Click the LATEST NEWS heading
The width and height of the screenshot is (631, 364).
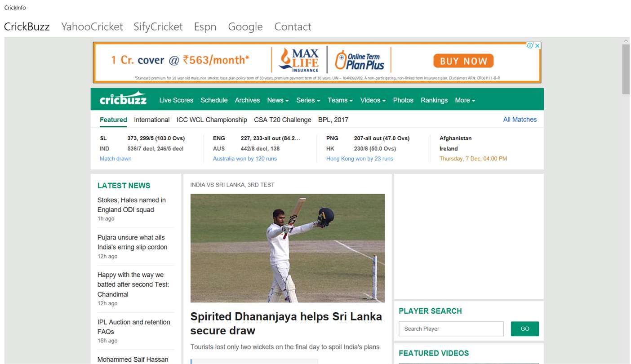[124, 186]
